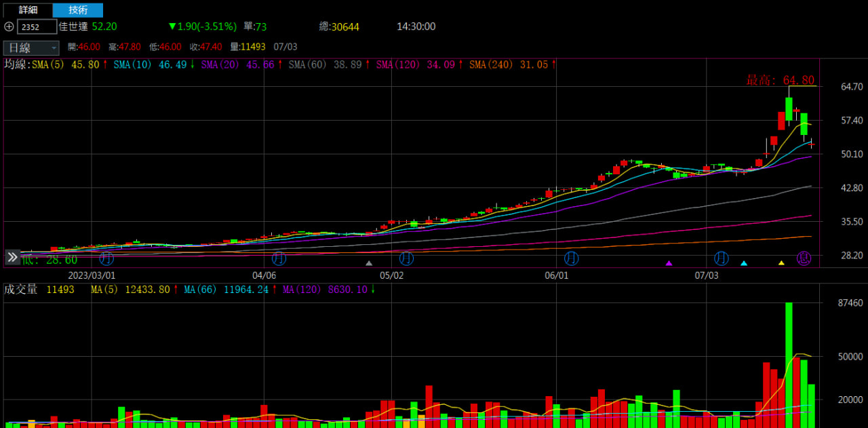Image resolution: width=868 pixels, height=428 pixels.
Task: Click the circled 月 marker near 07/03
Action: [x=722, y=258]
